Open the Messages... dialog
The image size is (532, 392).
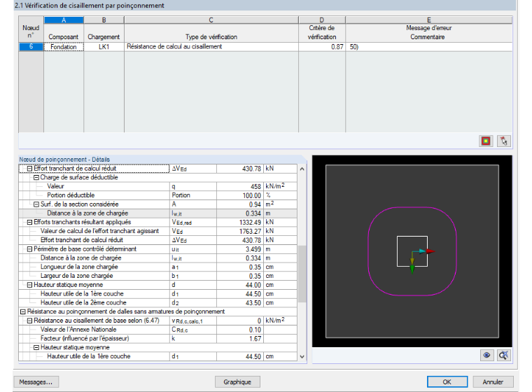(x=36, y=381)
